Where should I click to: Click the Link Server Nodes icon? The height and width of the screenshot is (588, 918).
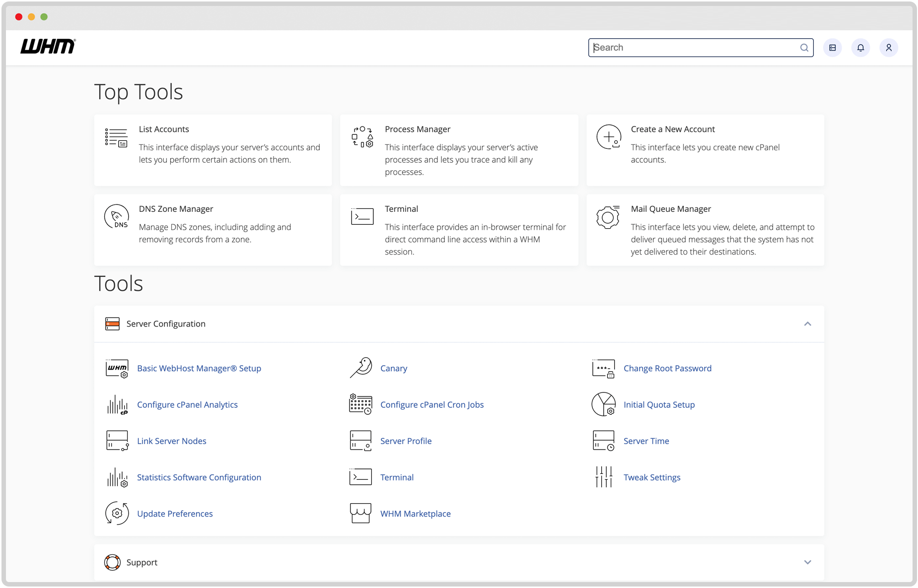[118, 441]
